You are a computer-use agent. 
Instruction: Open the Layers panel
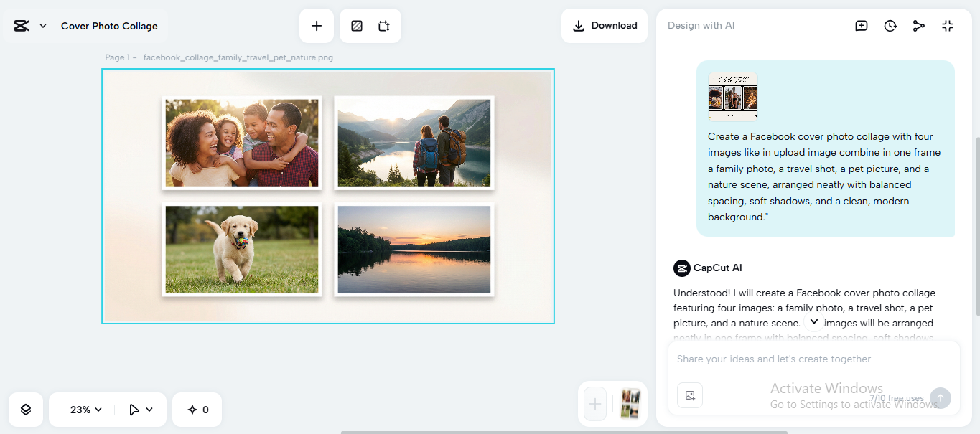(x=25, y=409)
